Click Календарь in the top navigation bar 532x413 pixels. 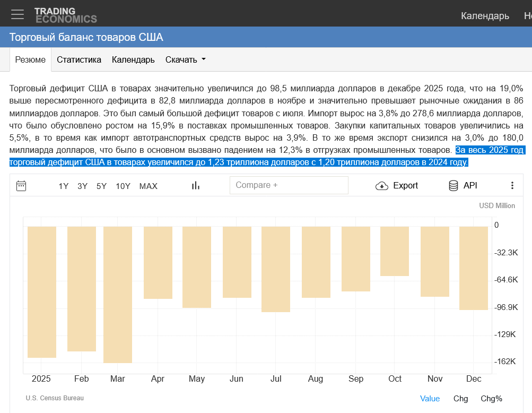point(485,16)
